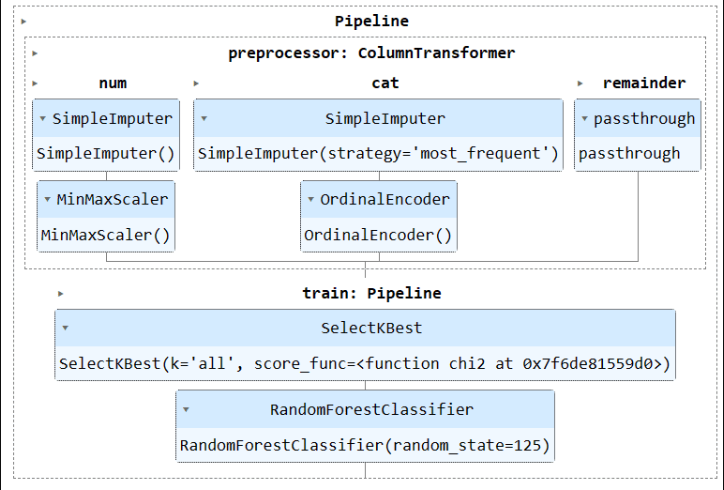The height and width of the screenshot is (490, 724).
Task: Expand the preprocessor ColumnTransformer arrow
Action: 35,53
